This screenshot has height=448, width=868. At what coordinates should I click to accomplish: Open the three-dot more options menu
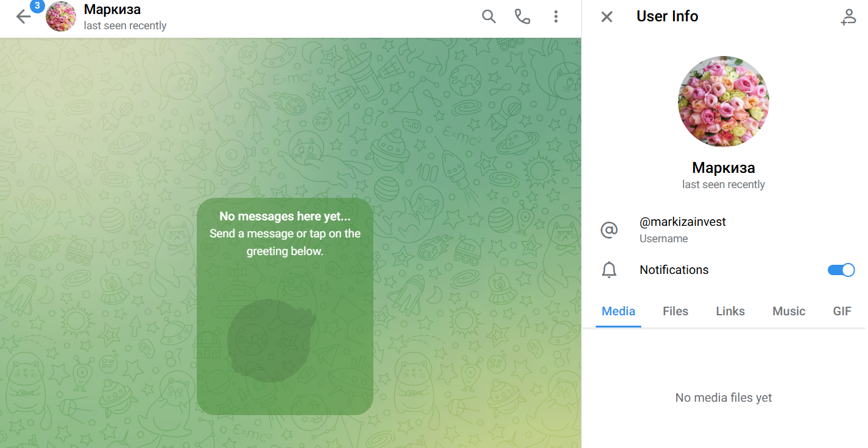556,16
